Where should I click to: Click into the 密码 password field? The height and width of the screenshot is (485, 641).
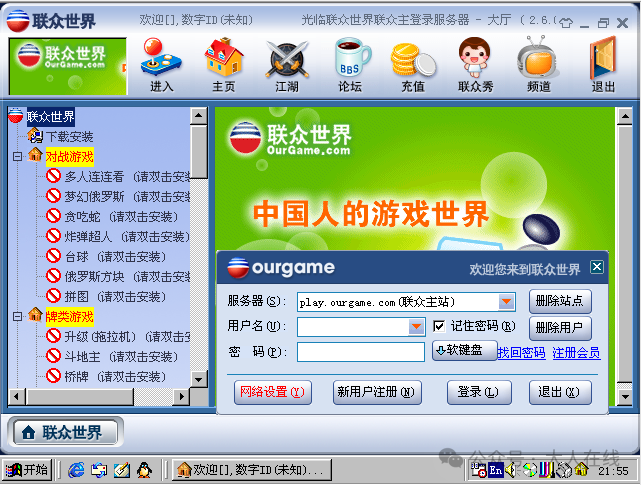click(x=361, y=352)
